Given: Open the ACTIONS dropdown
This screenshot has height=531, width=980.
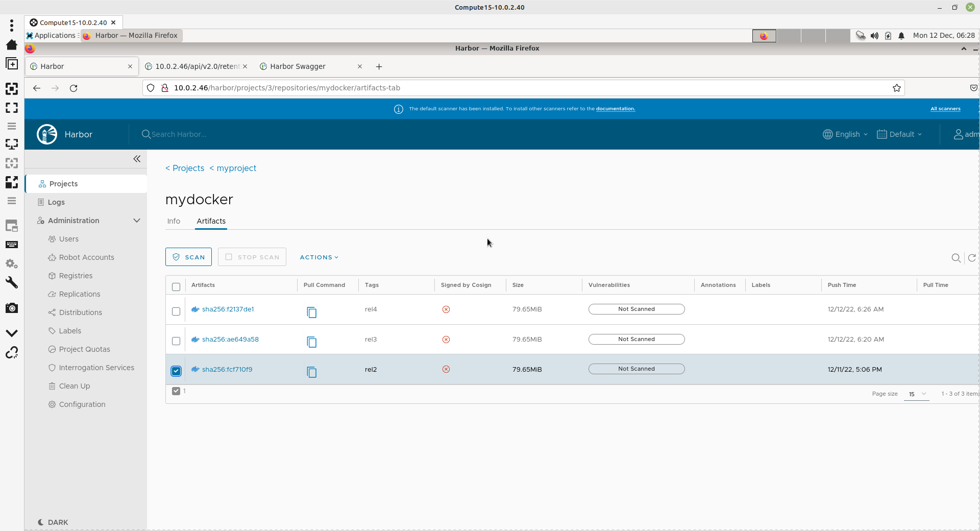Looking at the screenshot, I should [x=319, y=257].
